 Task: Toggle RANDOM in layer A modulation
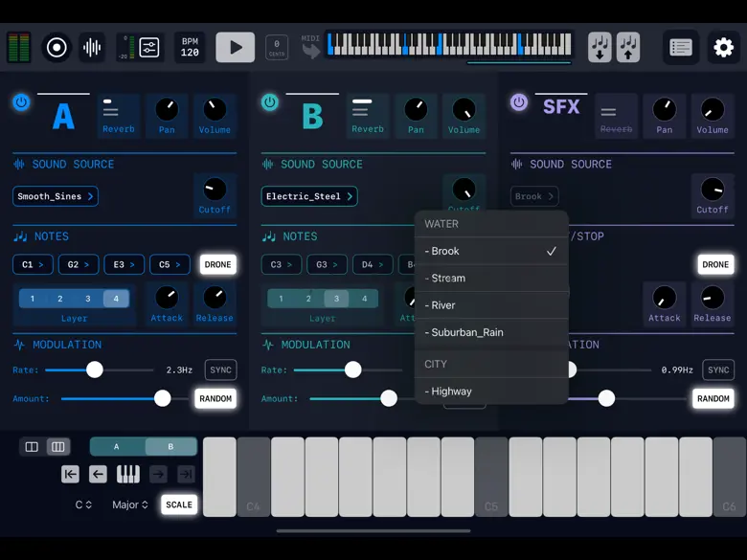coord(215,398)
